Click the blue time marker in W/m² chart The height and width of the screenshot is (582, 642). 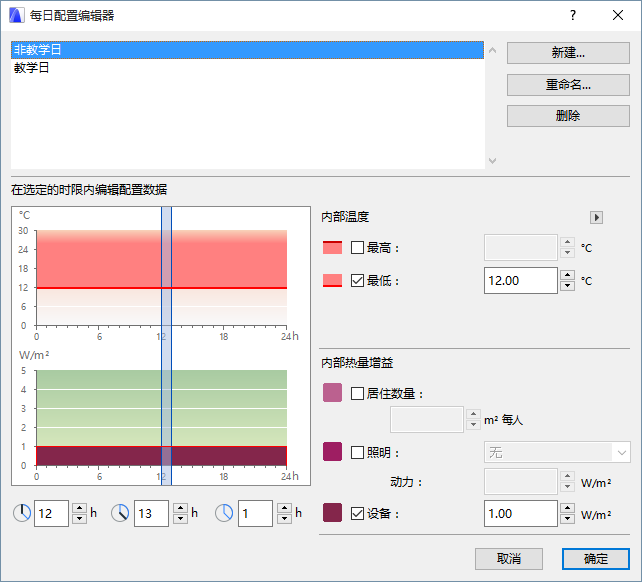pos(166,416)
